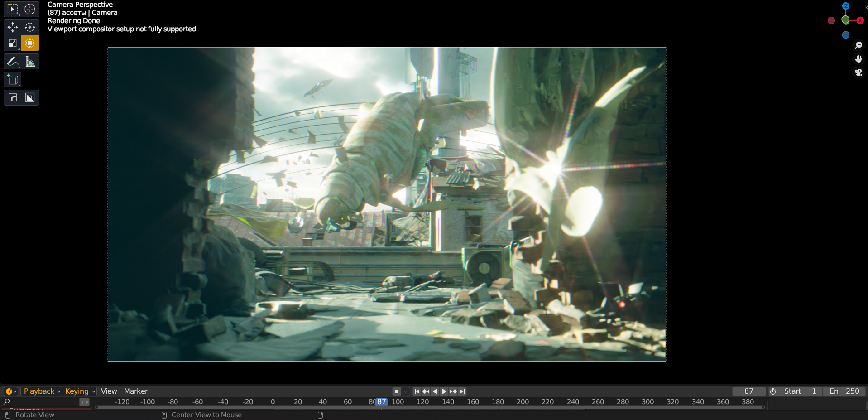This screenshot has height=420, width=868.
Task: Activate the Annotate pencil tool
Action: pyautogui.click(x=13, y=62)
